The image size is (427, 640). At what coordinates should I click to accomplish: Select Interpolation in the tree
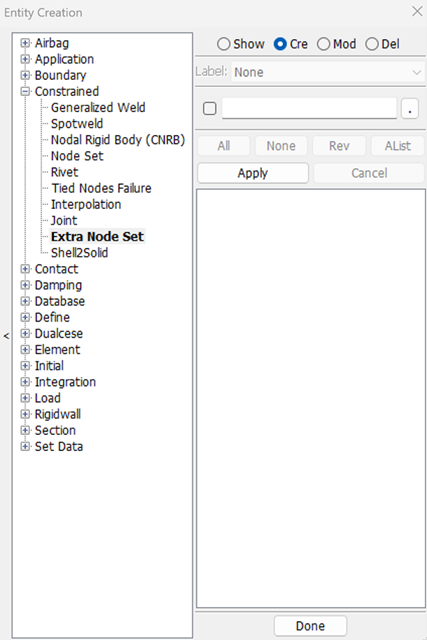tap(86, 204)
